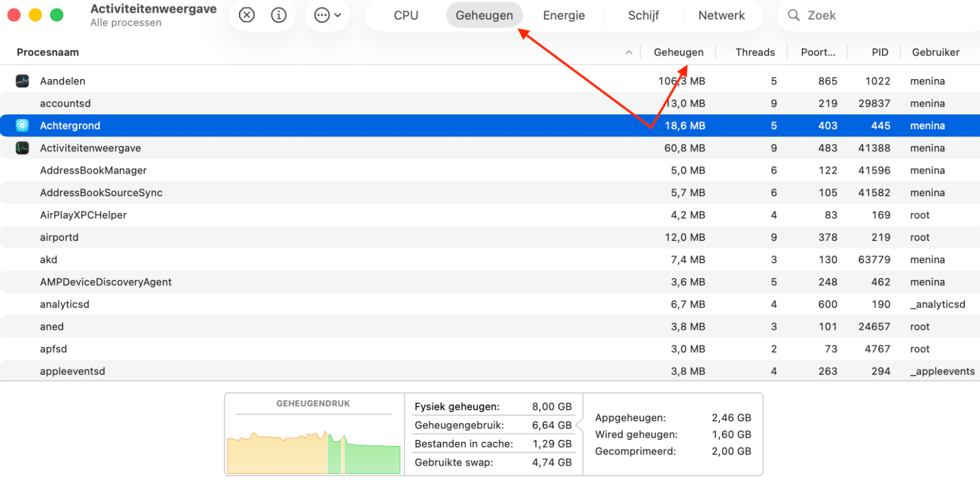Open the Energie tab
The image size is (980, 482).
tap(563, 15)
